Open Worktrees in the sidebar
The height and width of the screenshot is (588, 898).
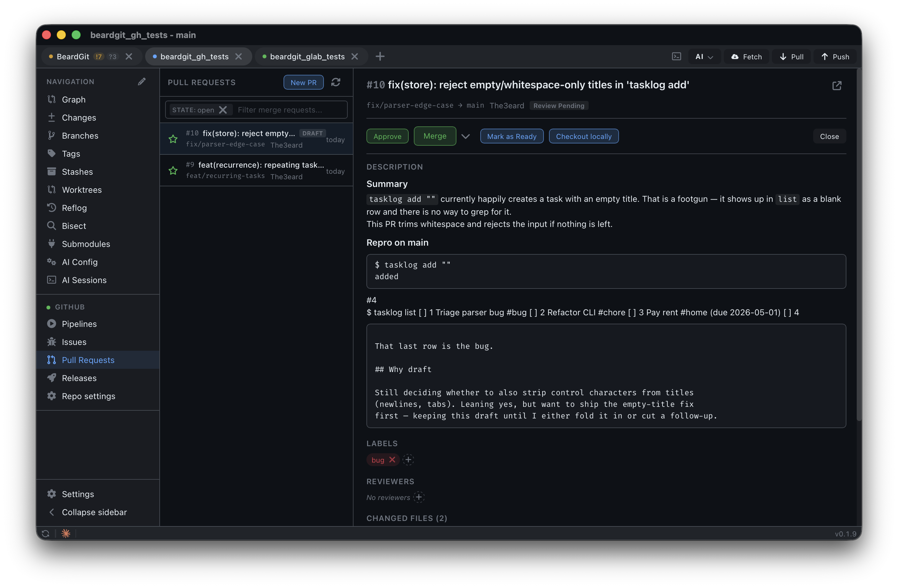tap(98, 190)
